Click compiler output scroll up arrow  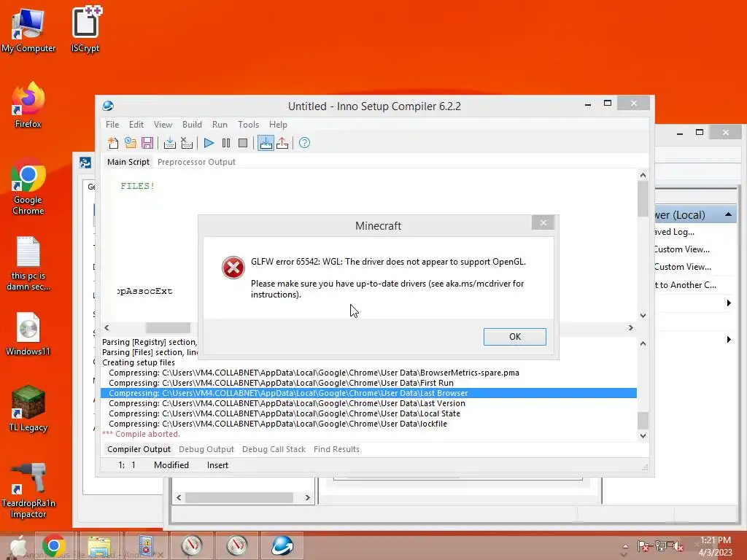[x=643, y=344]
